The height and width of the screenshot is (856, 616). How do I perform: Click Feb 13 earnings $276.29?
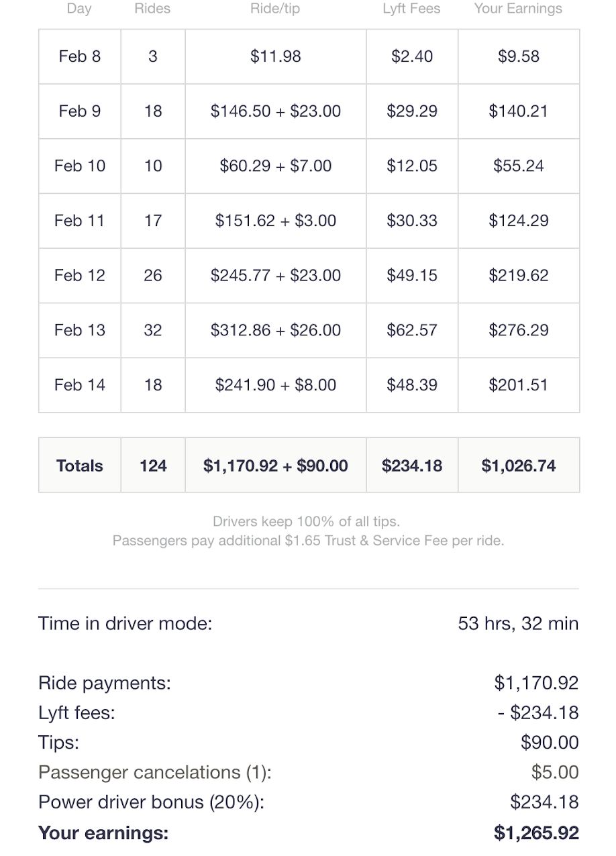[x=518, y=330]
